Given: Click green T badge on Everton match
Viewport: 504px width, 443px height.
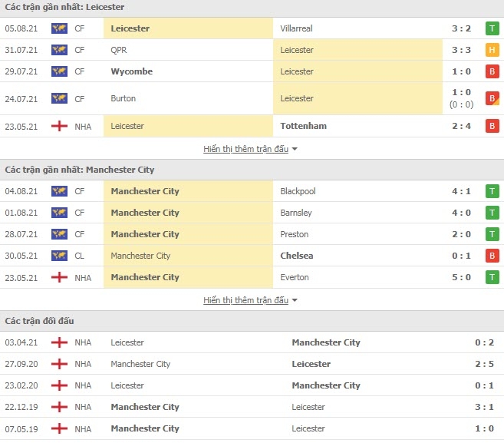Looking at the screenshot, I should click(492, 277).
